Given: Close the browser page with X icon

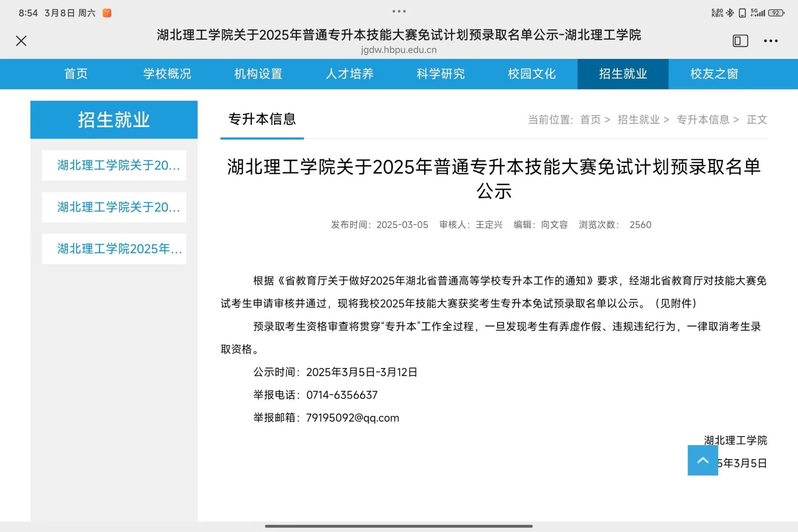Looking at the screenshot, I should [x=21, y=41].
